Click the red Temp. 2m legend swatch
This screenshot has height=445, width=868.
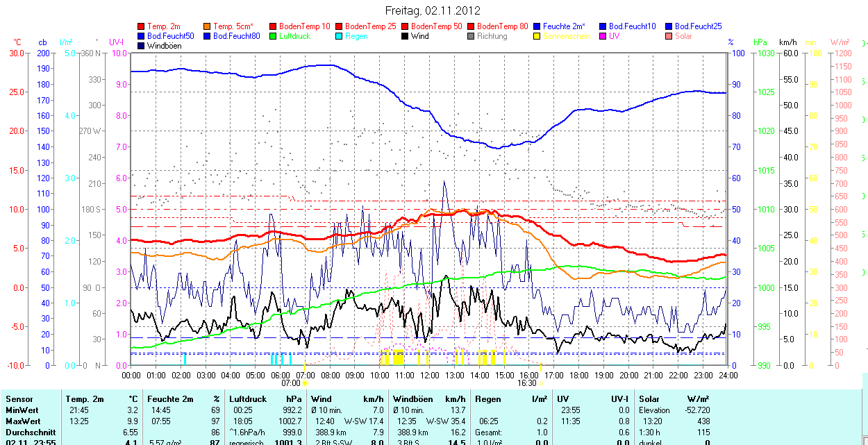[x=141, y=26]
